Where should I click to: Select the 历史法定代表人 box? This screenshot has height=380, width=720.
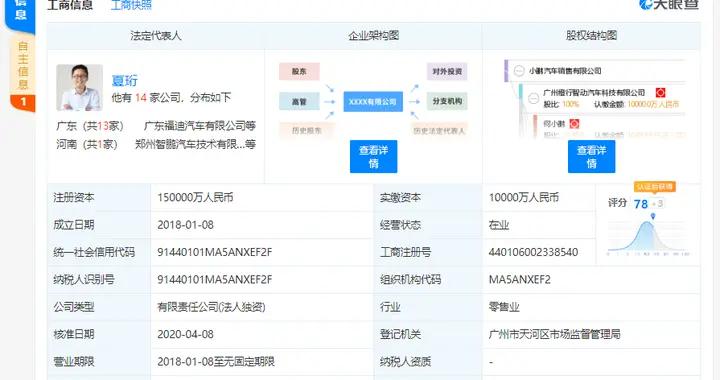point(439,130)
